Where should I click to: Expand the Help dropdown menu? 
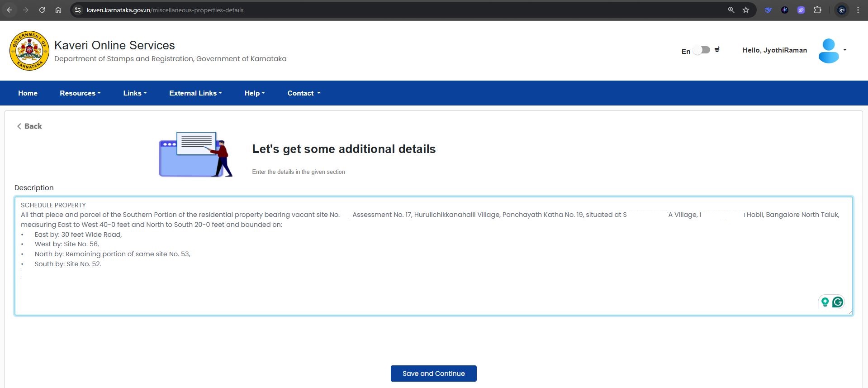pyautogui.click(x=255, y=93)
